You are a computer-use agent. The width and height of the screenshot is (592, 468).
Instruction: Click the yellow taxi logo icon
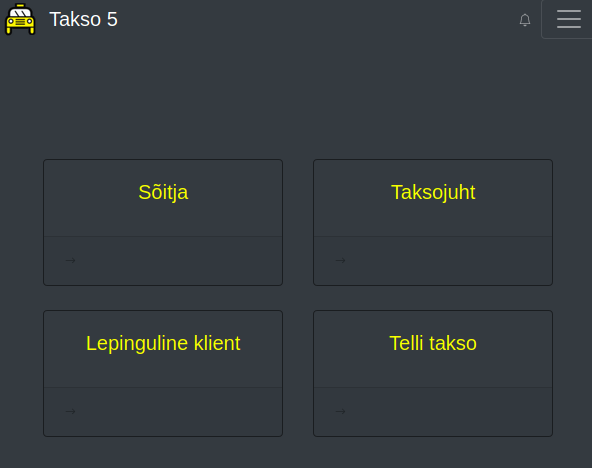click(20, 19)
